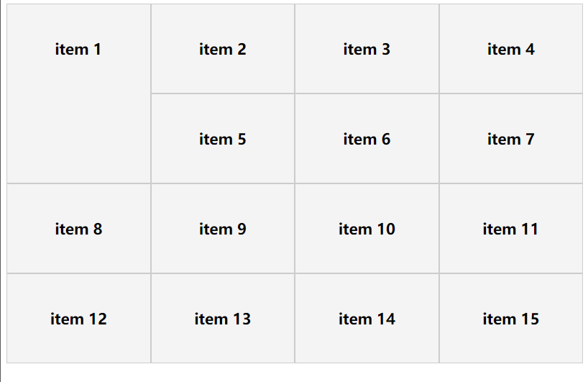
Task: Click the item 5 grid cell
Action: click(223, 139)
